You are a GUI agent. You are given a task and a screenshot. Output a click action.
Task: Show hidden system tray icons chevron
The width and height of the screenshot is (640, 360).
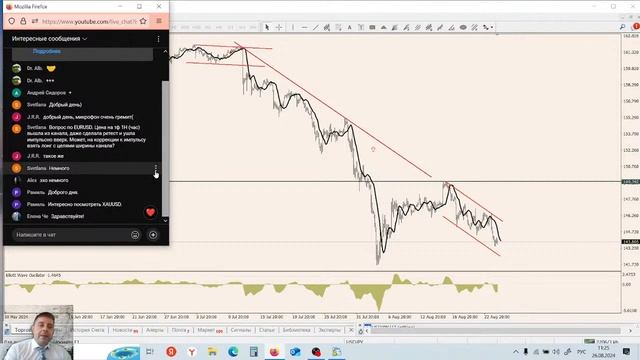coord(516,351)
